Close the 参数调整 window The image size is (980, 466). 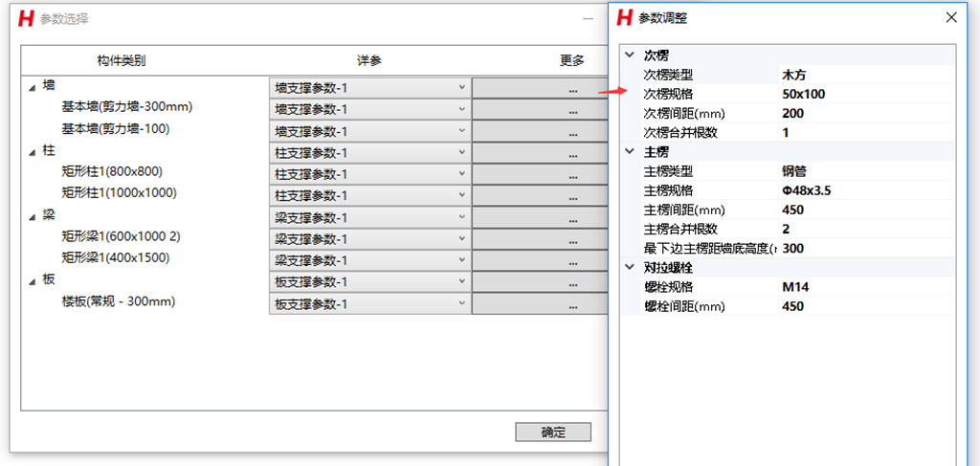tap(951, 17)
